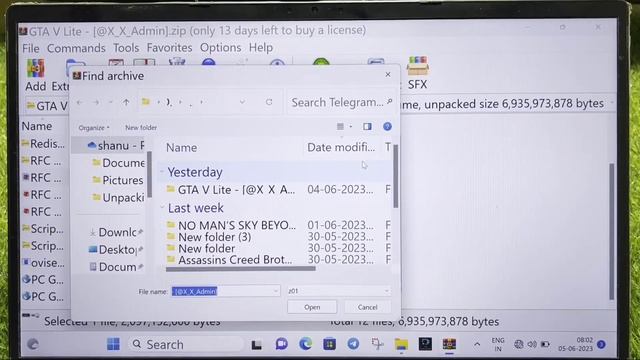Click the New folder button
This screenshot has width=640, height=360.
tap(141, 128)
